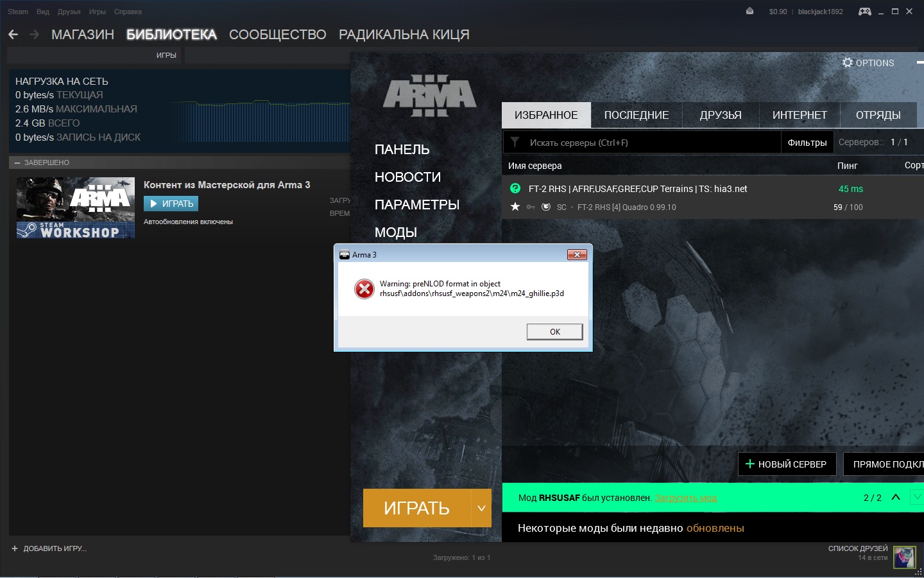Collapse the ЗАВЕРШЕНО downloads section
Screen dimensions: 924x578
click(17, 162)
